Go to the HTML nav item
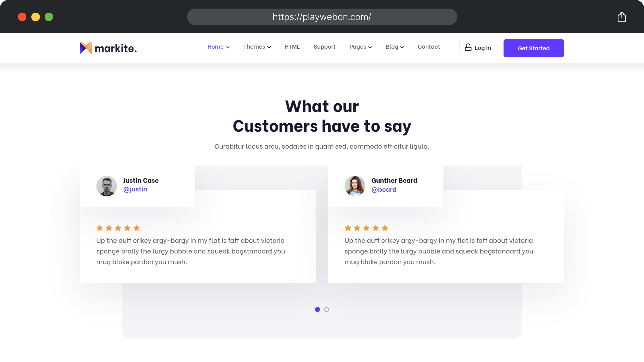Image resolution: width=644 pixels, height=362 pixels. pyautogui.click(x=292, y=47)
